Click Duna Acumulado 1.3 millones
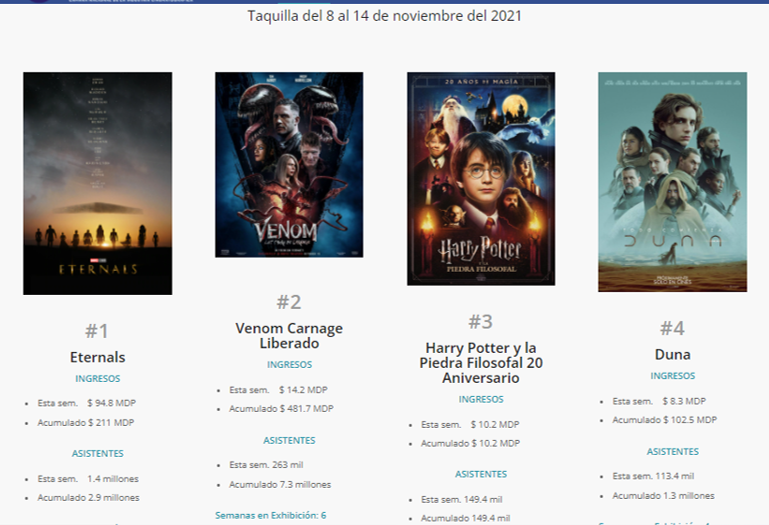769x525 pixels. [664, 496]
